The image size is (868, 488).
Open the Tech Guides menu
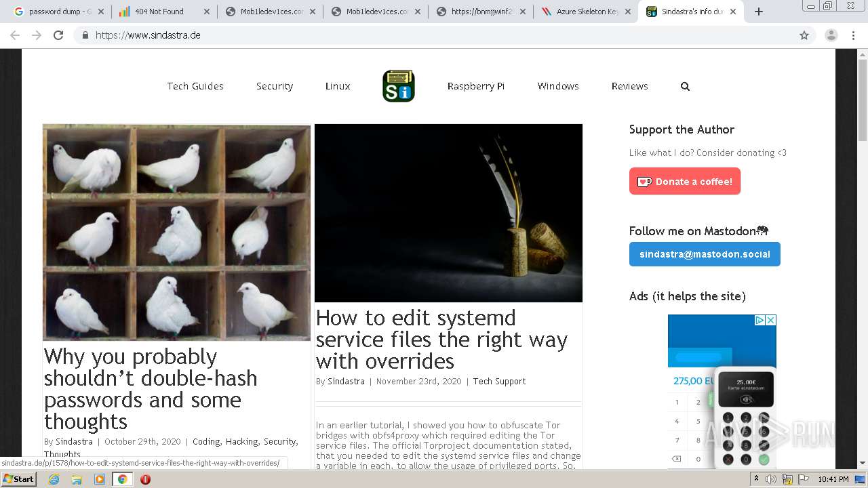pos(195,86)
